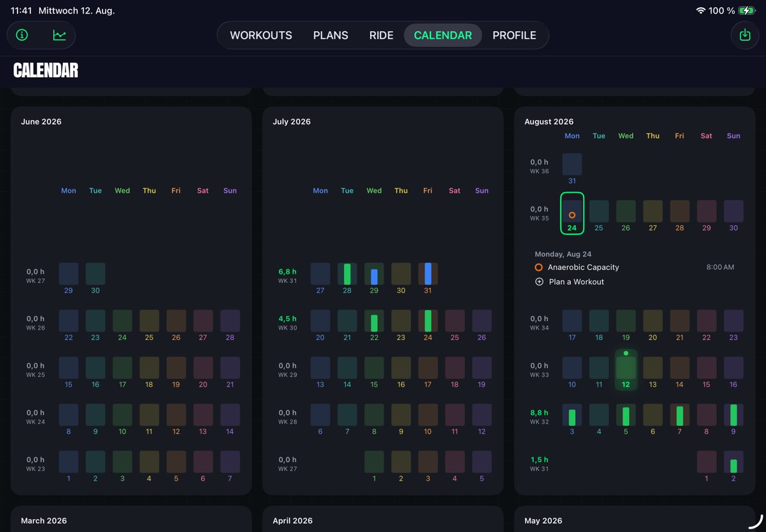Image resolution: width=766 pixels, height=532 pixels.
Task: Open Anaerobic Capacity workout entry
Action: tap(634, 267)
